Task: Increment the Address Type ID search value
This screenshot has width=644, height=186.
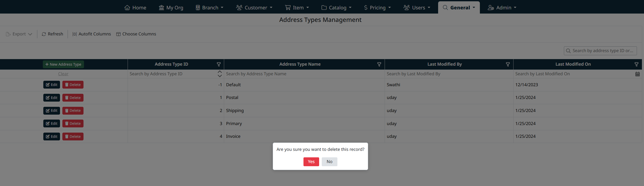Action: coord(220,72)
